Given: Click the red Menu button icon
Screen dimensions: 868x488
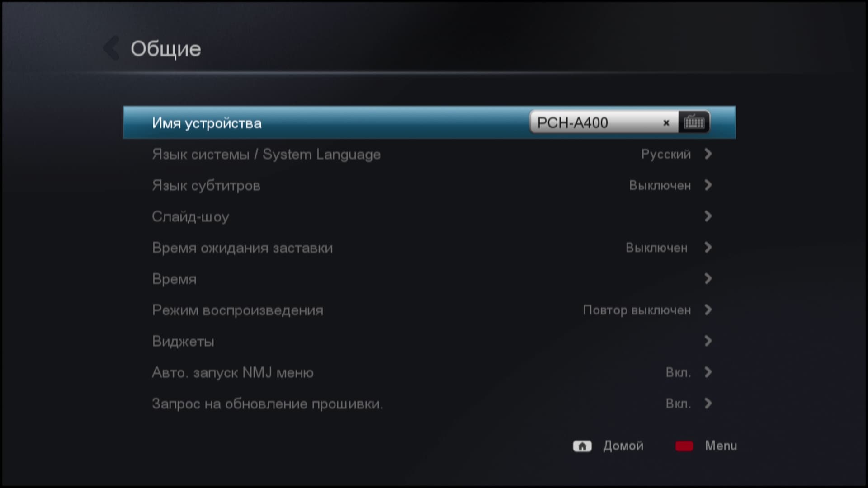Looking at the screenshot, I should (684, 446).
